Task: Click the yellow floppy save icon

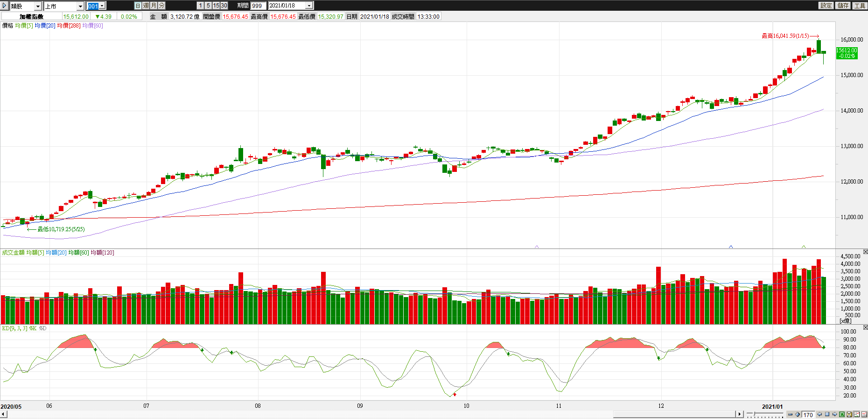Action: 849,414
